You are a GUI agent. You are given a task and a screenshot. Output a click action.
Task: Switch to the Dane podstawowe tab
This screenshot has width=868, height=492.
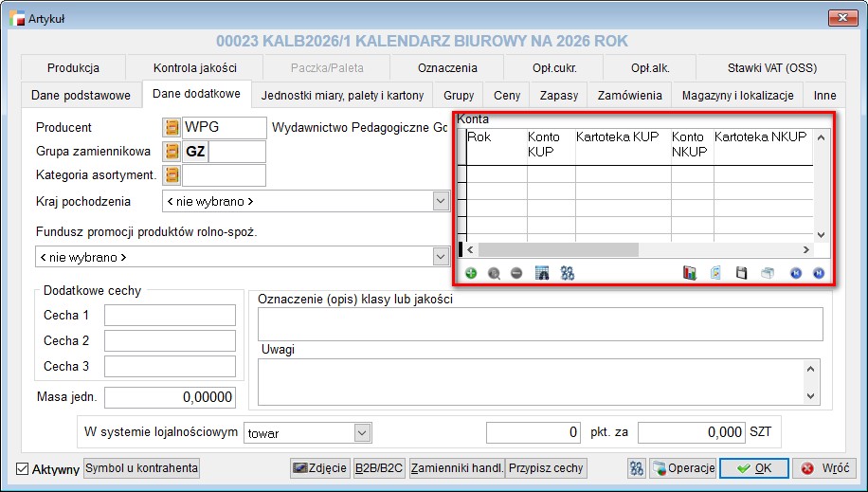81,96
